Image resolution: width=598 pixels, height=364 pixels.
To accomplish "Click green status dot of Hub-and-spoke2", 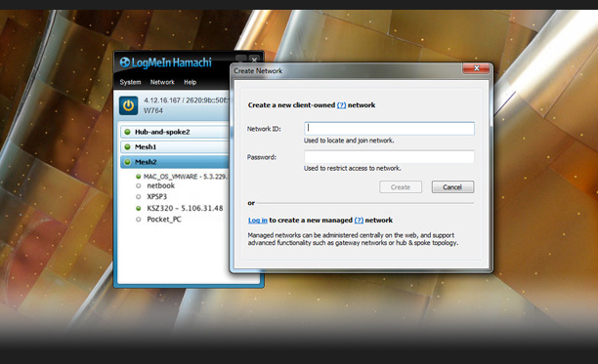I will coord(127,132).
